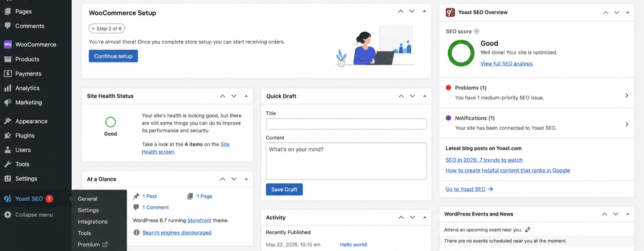
Task: Click the Step 2 of 6 progress pill
Action: (x=107, y=28)
